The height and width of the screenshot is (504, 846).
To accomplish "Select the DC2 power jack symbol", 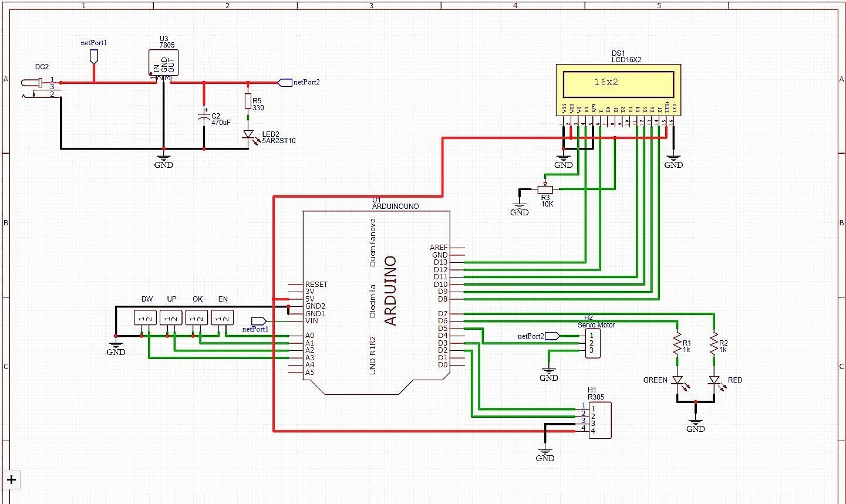I will (x=32, y=84).
